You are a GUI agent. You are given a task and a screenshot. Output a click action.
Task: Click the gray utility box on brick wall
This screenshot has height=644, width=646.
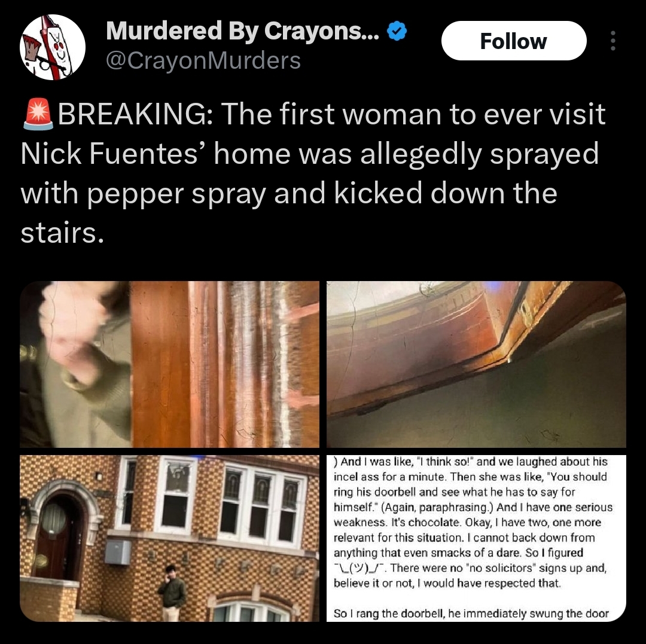click(x=118, y=552)
